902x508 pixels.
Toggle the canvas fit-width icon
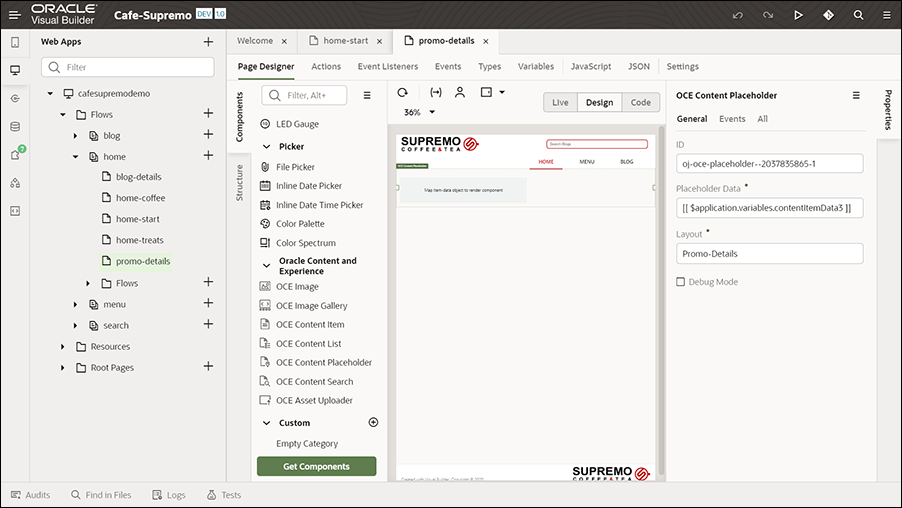click(435, 92)
